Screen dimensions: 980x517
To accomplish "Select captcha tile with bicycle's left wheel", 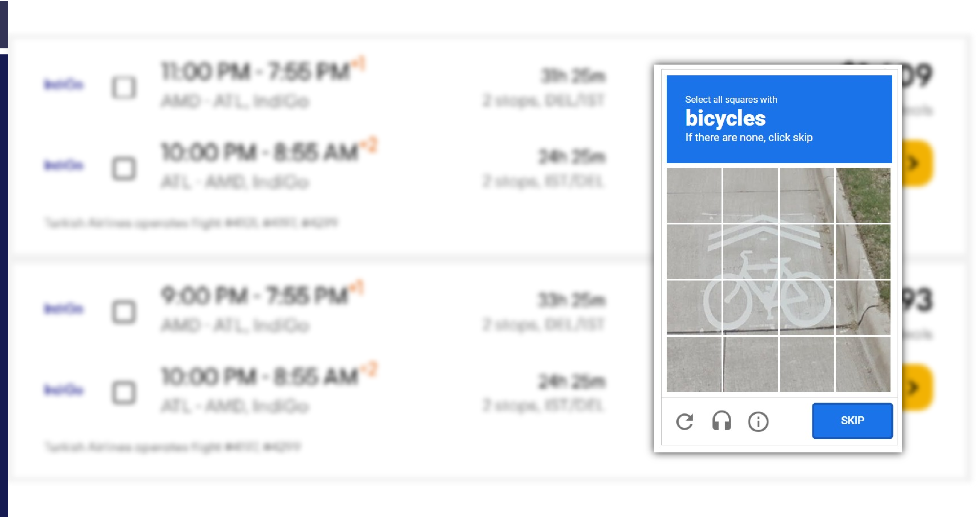I will point(694,308).
